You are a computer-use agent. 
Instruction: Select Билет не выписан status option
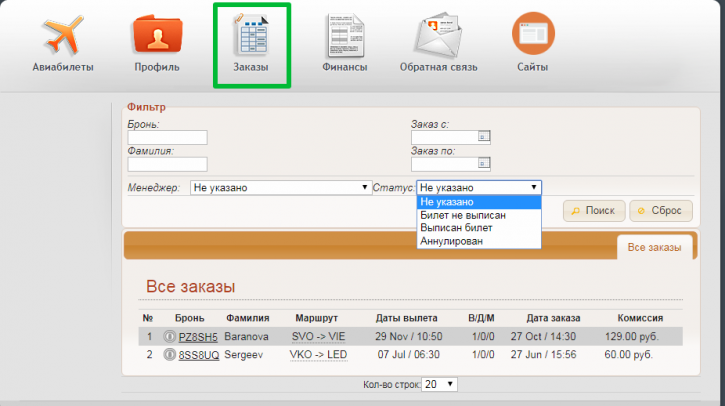479,215
